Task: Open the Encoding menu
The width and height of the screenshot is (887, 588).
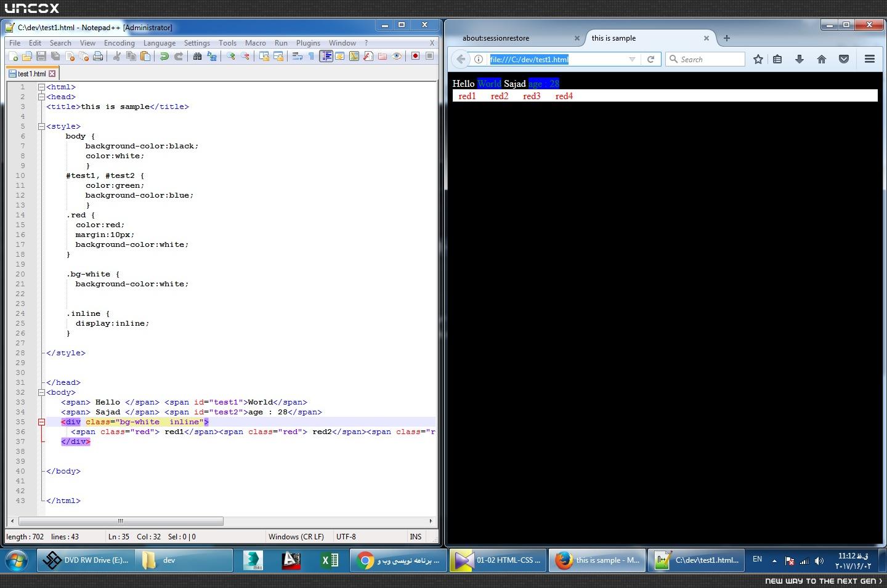Action: 119,43
